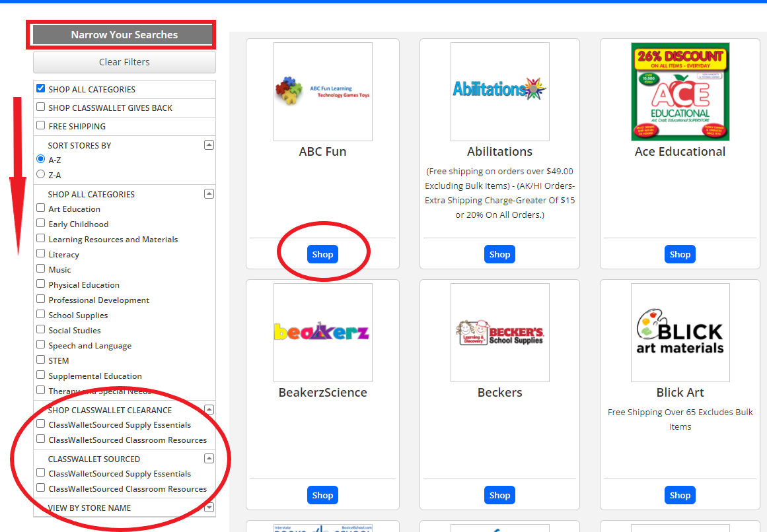This screenshot has height=532, width=767.
Task: Open the Becker's School Supplies logo
Action: coord(500,333)
